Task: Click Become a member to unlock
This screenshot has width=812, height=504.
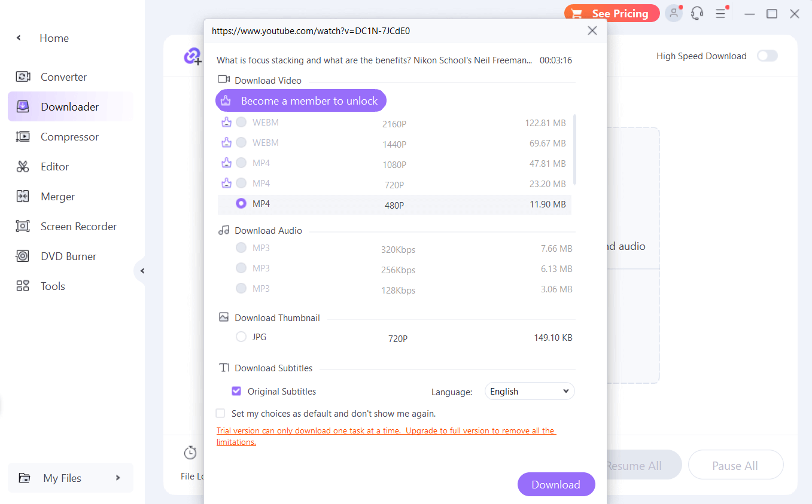Action: click(301, 101)
